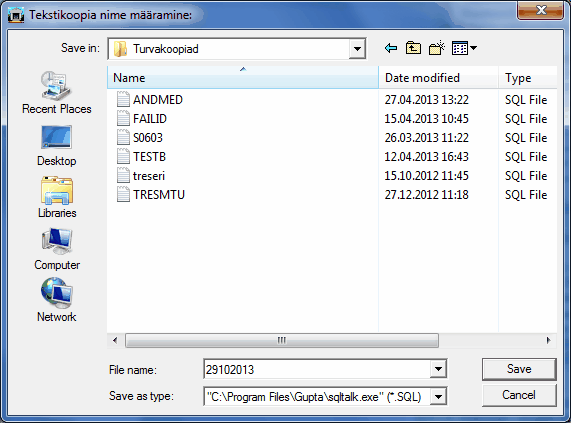Navigate up one folder level icon
This screenshot has height=423, width=571.
coord(413,48)
